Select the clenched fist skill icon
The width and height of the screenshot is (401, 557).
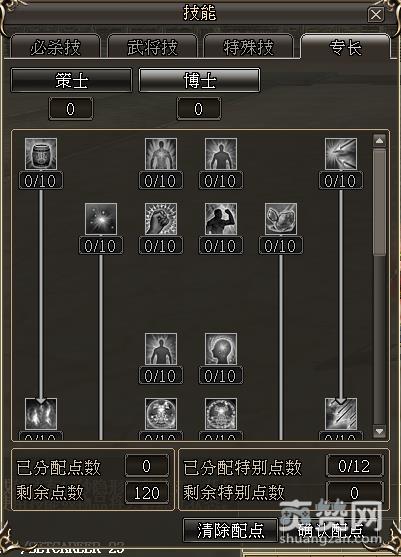pyautogui.click(x=161, y=219)
